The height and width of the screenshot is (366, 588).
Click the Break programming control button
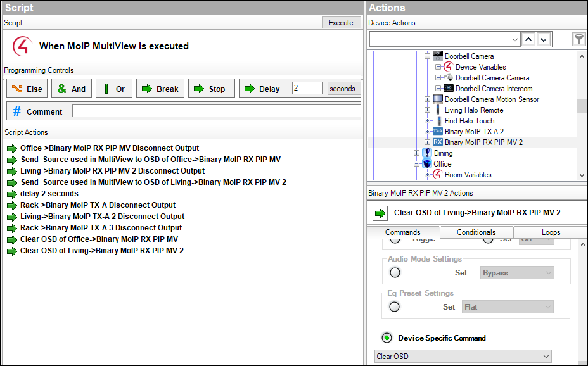pos(160,89)
